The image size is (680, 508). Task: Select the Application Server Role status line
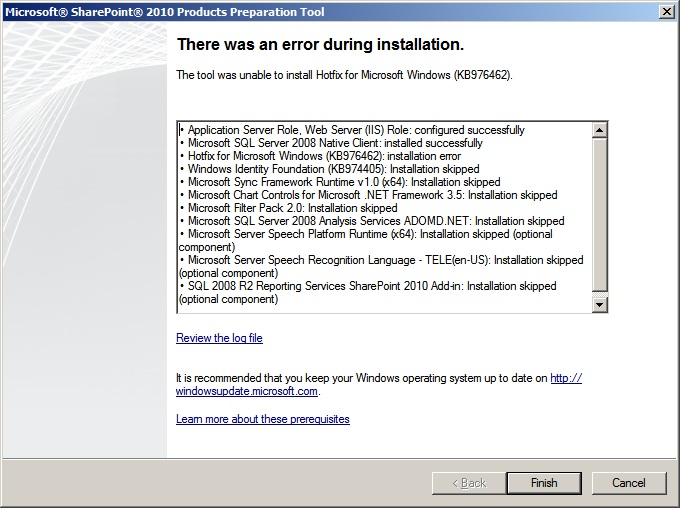pyautogui.click(x=355, y=130)
